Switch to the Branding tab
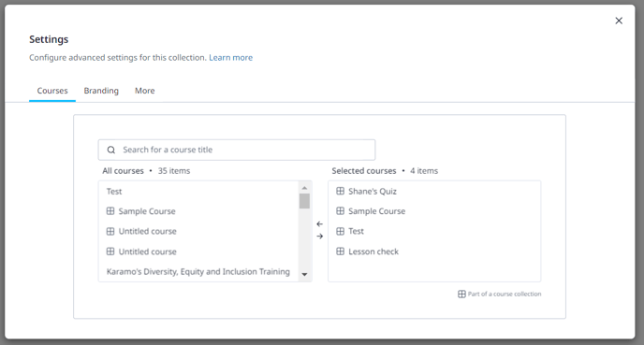The width and height of the screenshot is (644, 345). (x=101, y=91)
